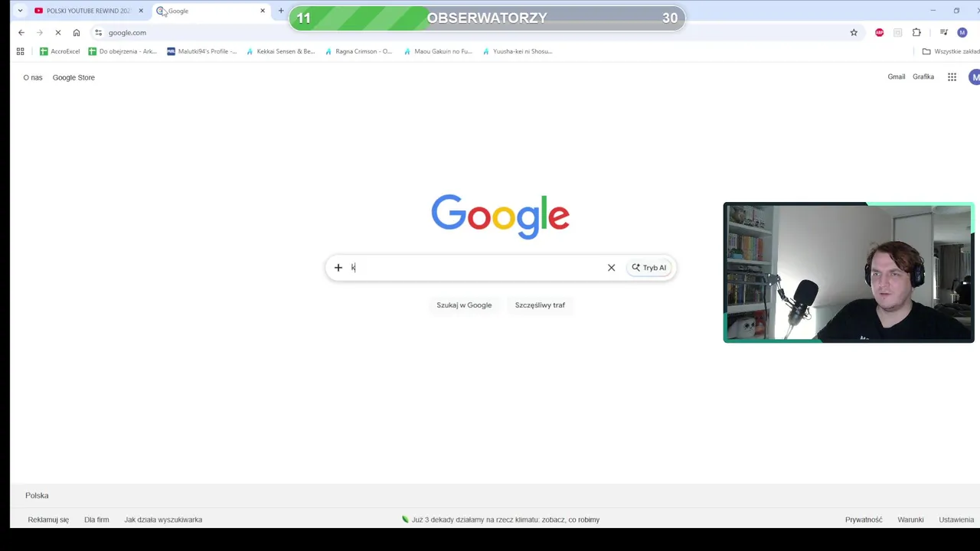980x551 pixels.
Task: Open the tab search dropdown arrow
Action: tap(20, 11)
